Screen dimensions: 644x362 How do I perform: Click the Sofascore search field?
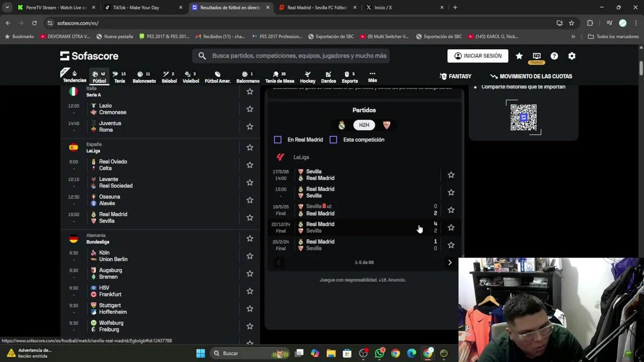click(x=291, y=56)
